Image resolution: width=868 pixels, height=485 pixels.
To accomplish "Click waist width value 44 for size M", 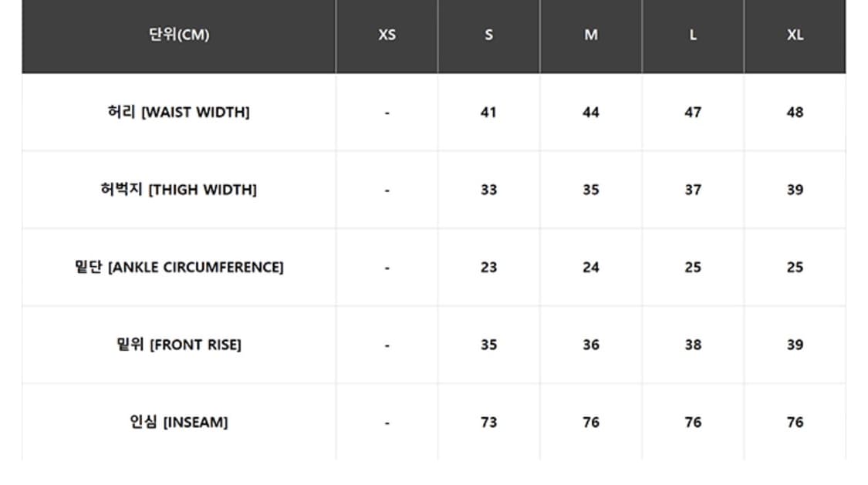I will [x=590, y=113].
